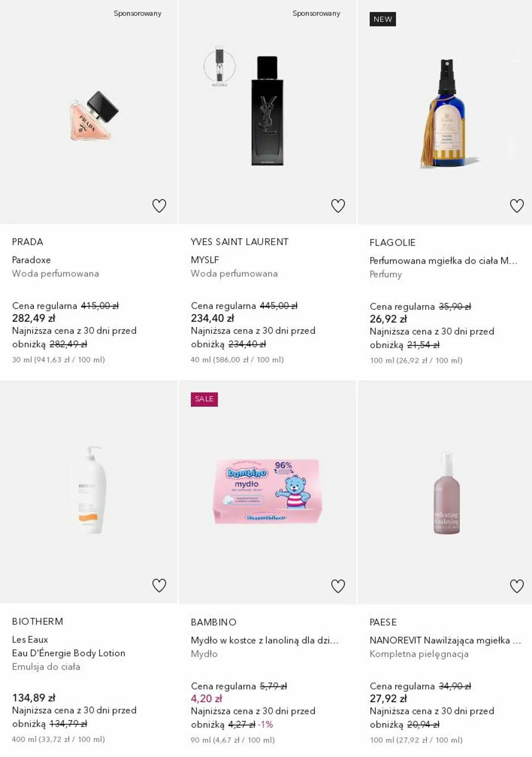Heart the Flagolie body mist
The image size is (532, 757).
tap(517, 206)
